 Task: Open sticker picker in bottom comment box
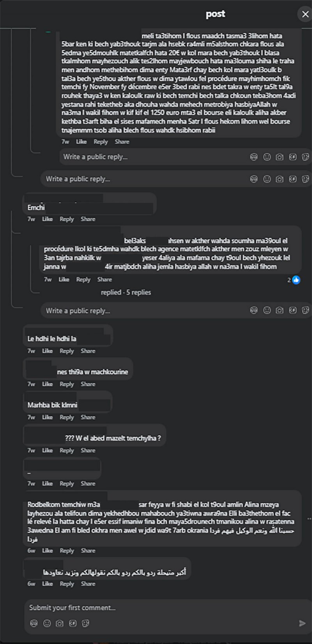(x=85, y=623)
